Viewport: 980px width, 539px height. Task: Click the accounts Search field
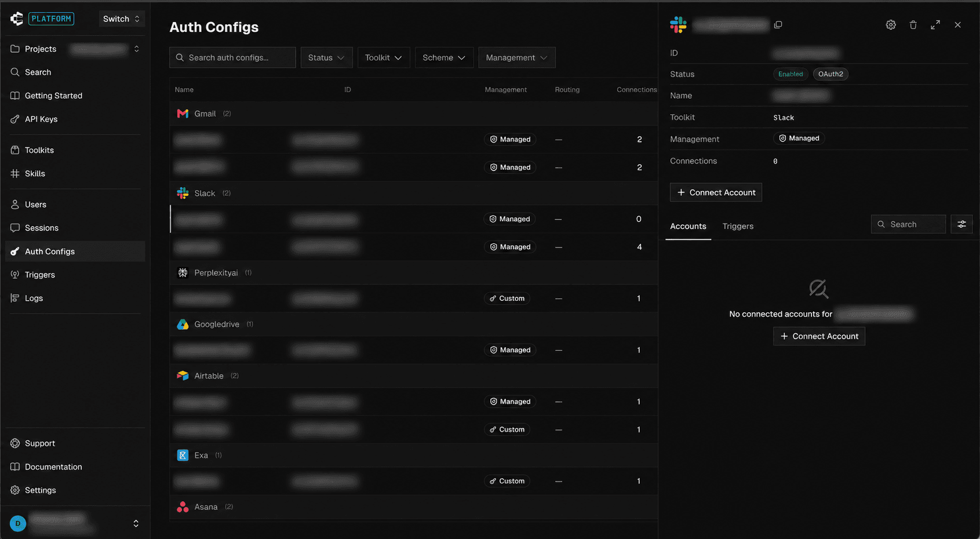(908, 224)
